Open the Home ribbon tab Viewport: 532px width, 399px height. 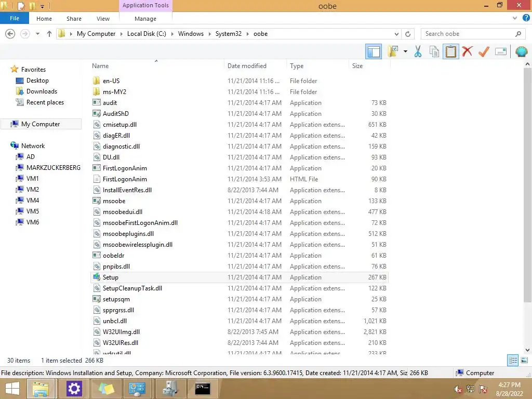point(44,19)
